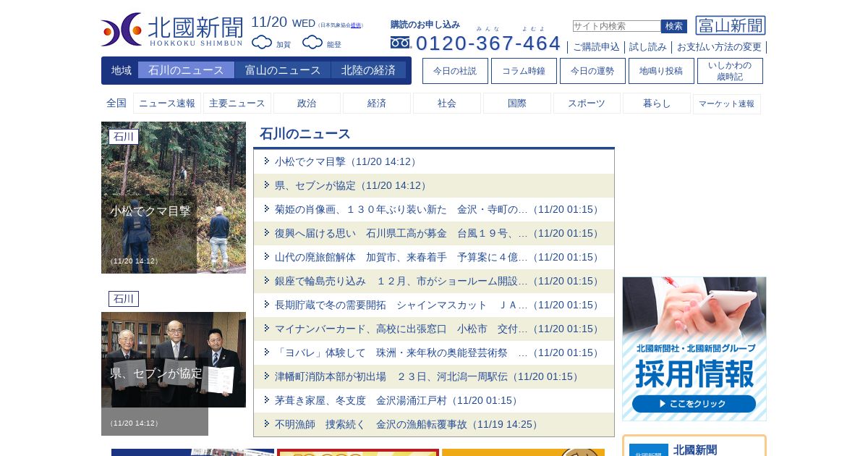Open いしかわの歳時記 button
868x456 pixels.
[730, 71]
